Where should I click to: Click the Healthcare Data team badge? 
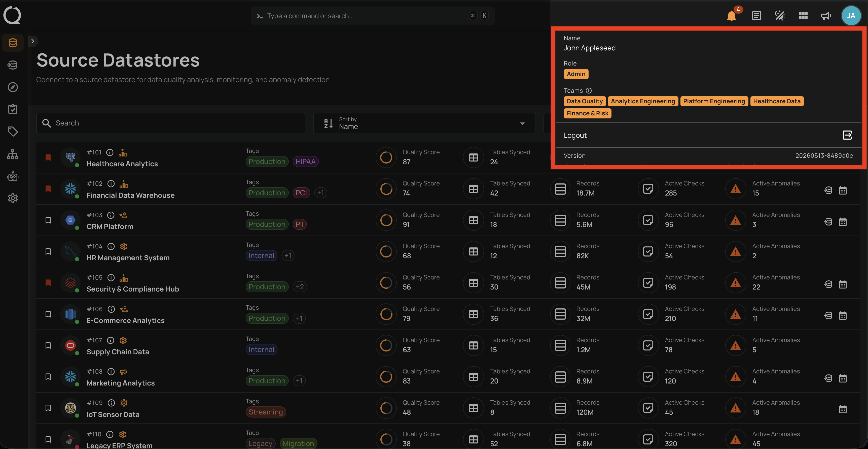click(777, 102)
